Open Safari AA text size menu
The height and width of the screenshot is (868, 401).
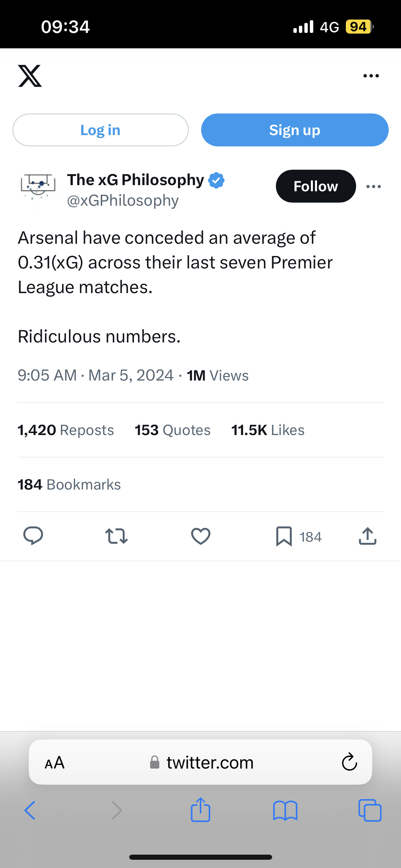click(55, 762)
